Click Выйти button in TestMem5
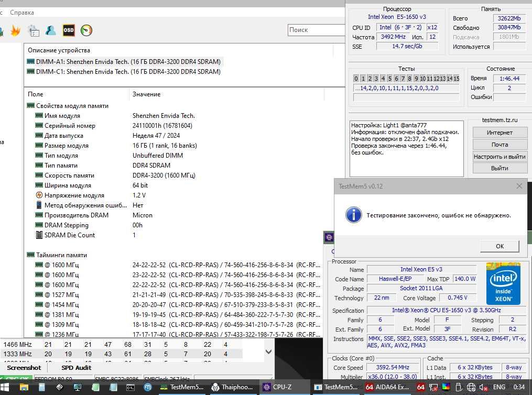The height and width of the screenshot is (395, 532). coord(500,168)
